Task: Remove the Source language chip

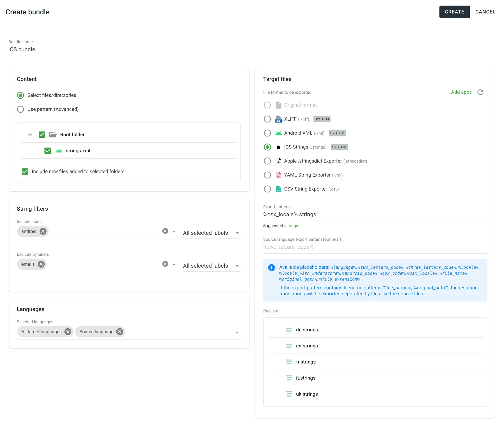Action: pos(120,332)
